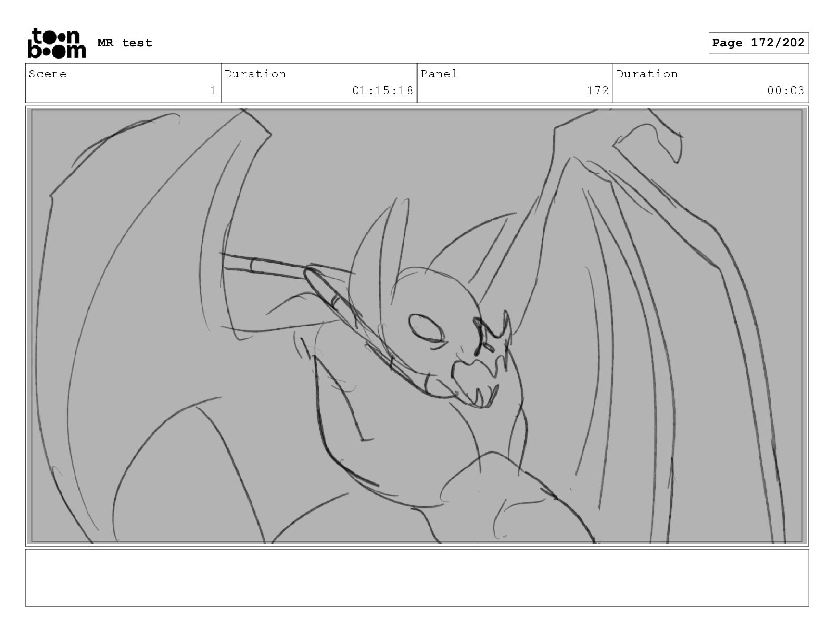Click the empty notes box below the panel

pyautogui.click(x=416, y=577)
